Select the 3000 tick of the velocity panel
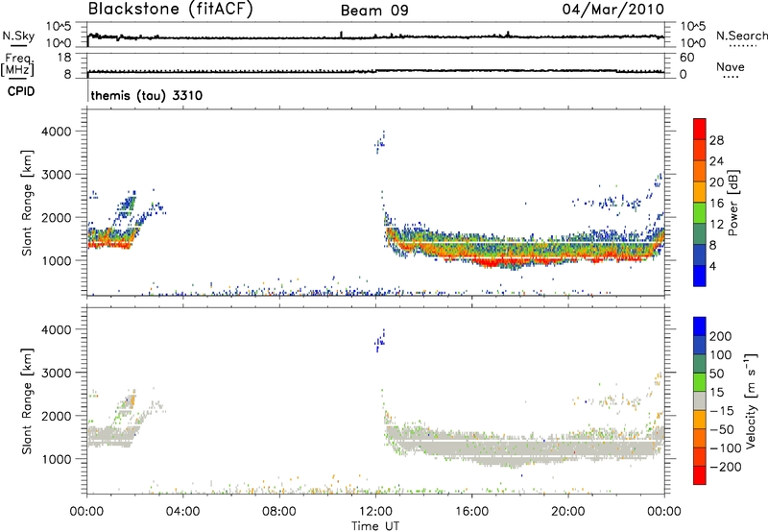Image resolution: width=768 pixels, height=532 pixels. pos(56,373)
